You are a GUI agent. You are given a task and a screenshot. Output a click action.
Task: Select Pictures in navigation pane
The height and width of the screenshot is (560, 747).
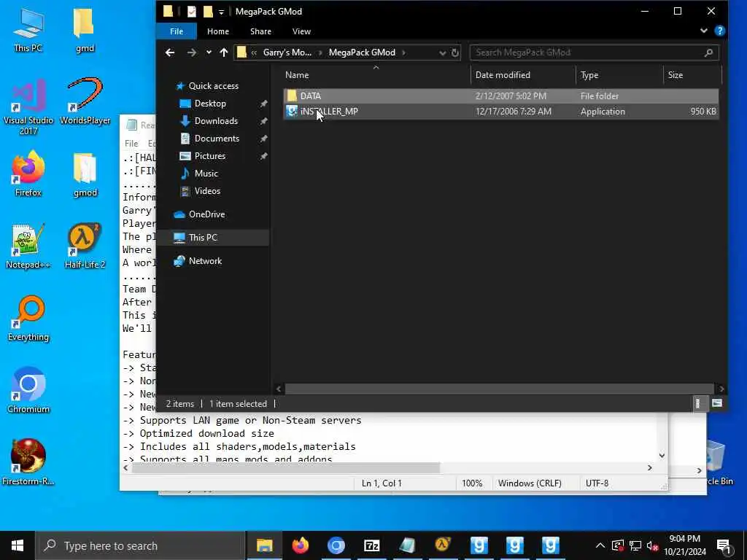point(209,156)
